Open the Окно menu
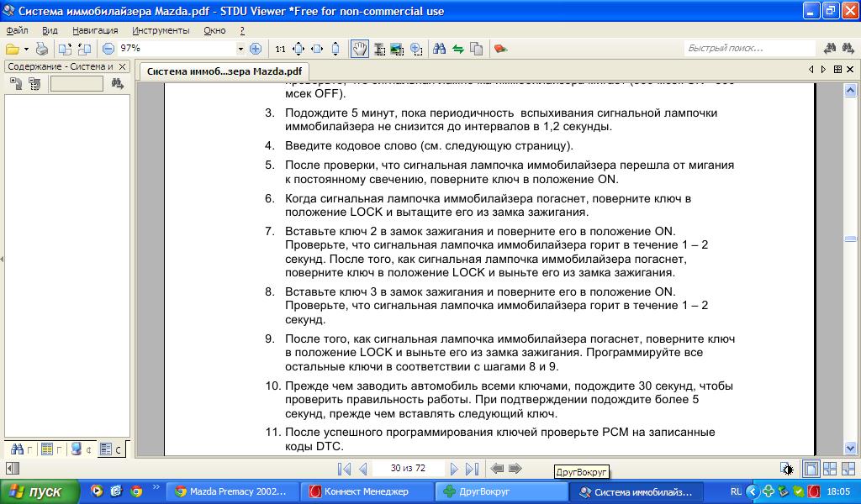Image resolution: width=861 pixels, height=504 pixels. pos(214,31)
